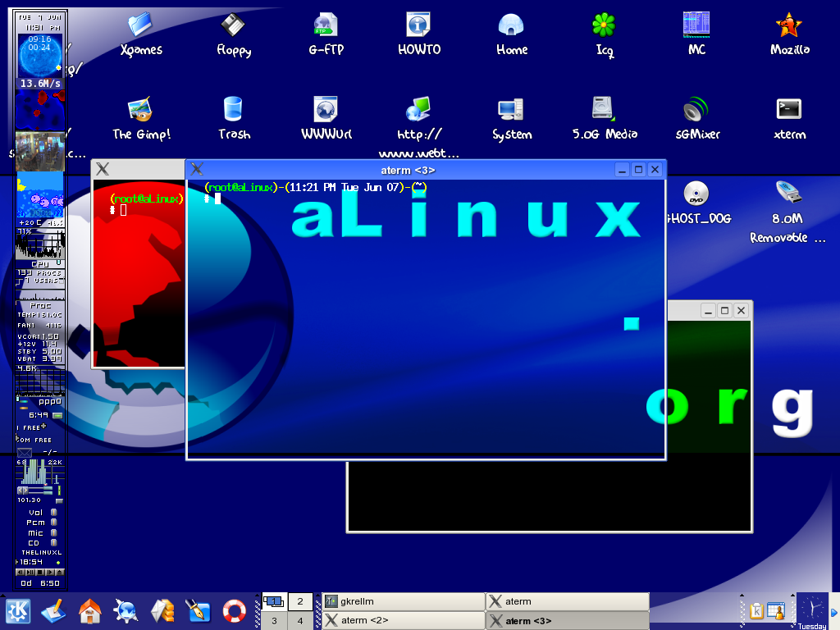Click the gkrellm mail envelope monitor
The height and width of the screenshot is (630, 840).
(25, 453)
